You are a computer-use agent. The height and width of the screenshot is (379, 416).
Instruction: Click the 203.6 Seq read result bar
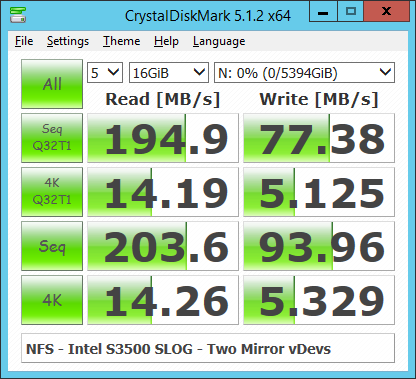[x=163, y=246]
